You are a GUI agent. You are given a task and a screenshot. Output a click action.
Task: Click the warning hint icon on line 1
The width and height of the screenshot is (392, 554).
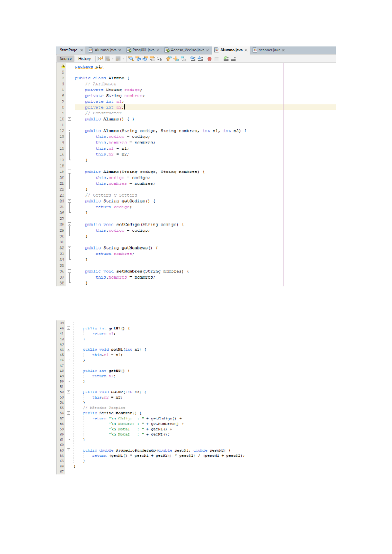click(63, 66)
